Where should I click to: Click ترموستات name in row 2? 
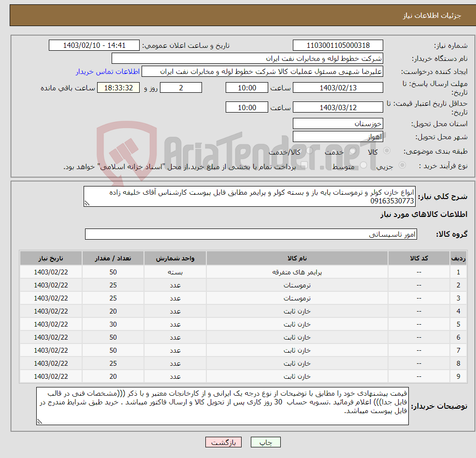tap(297, 286)
